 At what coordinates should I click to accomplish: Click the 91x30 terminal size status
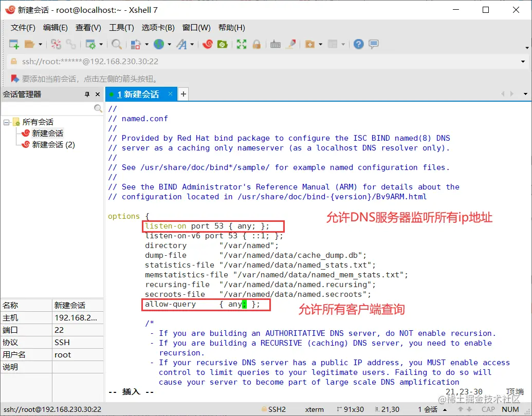click(351, 409)
